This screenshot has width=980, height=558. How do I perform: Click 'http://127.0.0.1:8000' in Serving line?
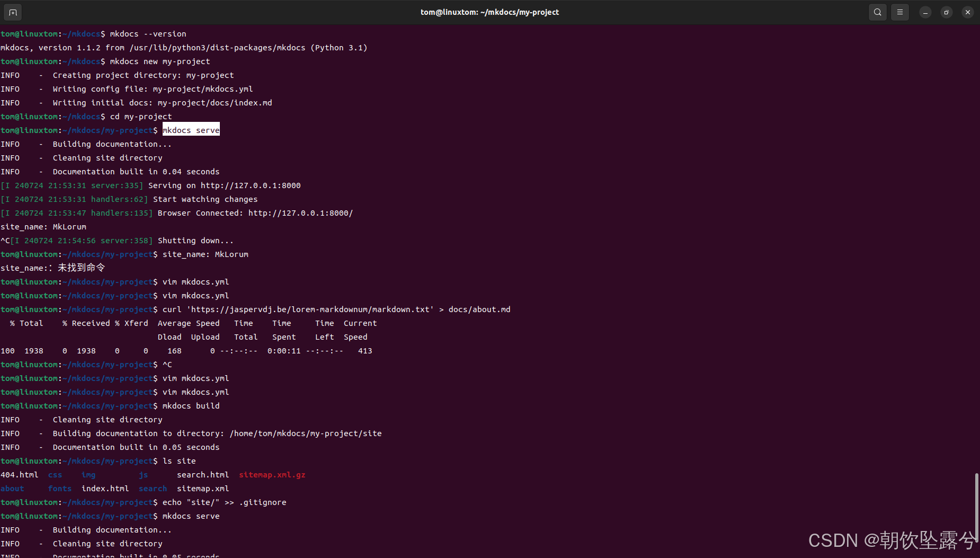(251, 185)
